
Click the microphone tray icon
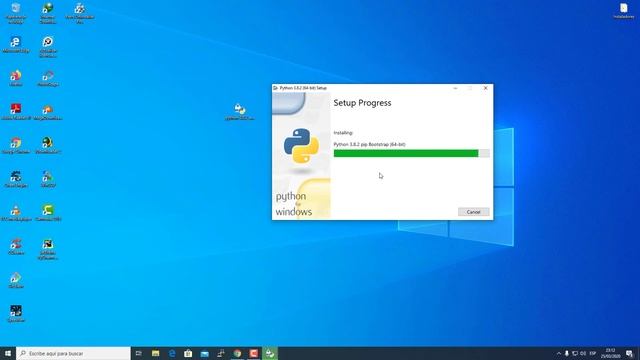coord(567,353)
